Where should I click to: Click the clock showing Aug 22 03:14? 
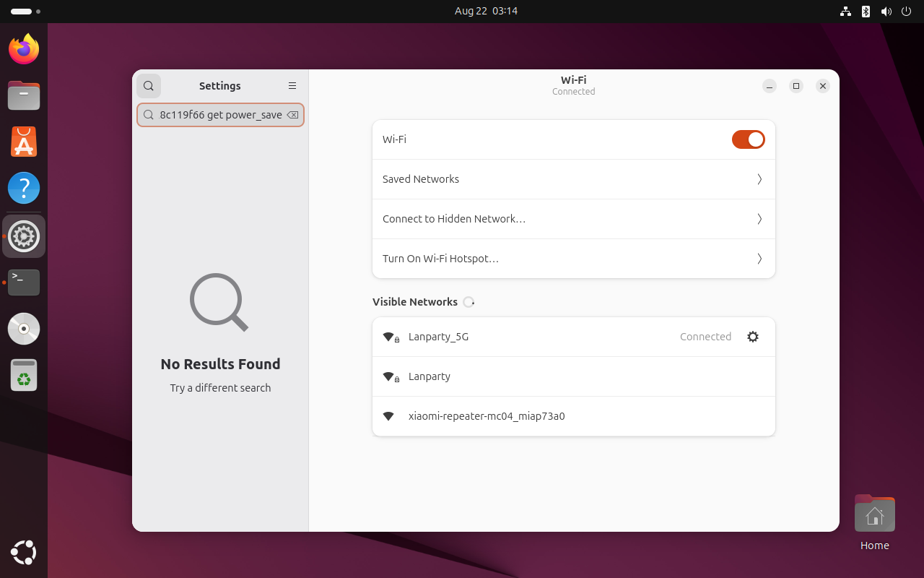tap(486, 11)
